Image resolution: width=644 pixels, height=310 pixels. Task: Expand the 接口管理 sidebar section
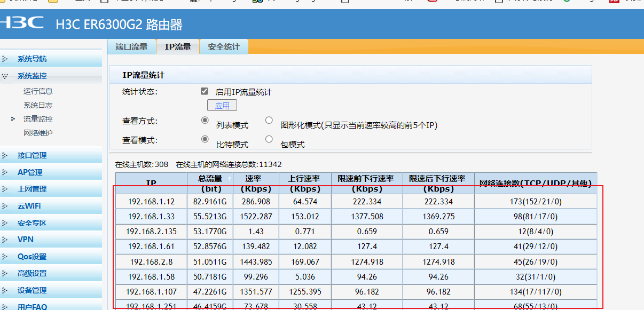pos(32,156)
